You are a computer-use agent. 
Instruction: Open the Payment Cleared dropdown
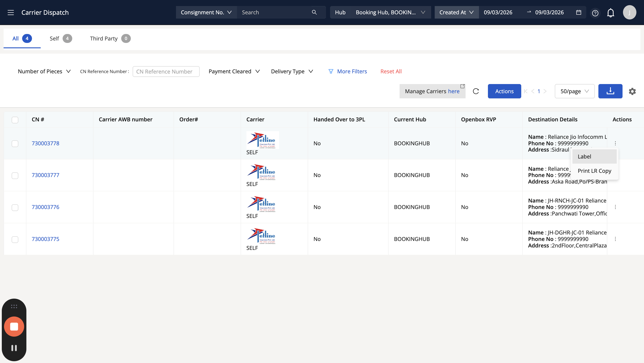(234, 72)
